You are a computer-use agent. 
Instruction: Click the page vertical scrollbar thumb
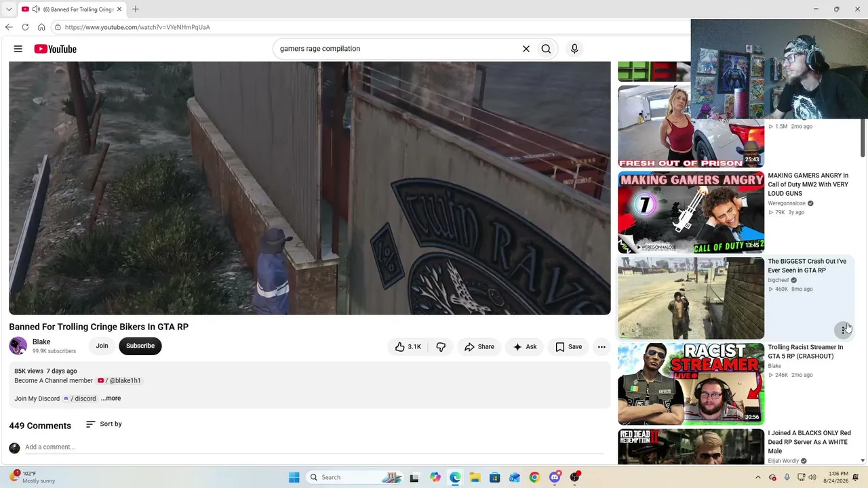(x=863, y=138)
